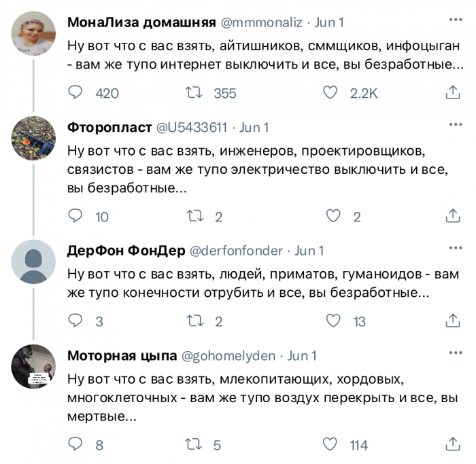Share МонаЛиза домашняя's tweet
This screenshot has height=464, width=476.
click(x=453, y=92)
